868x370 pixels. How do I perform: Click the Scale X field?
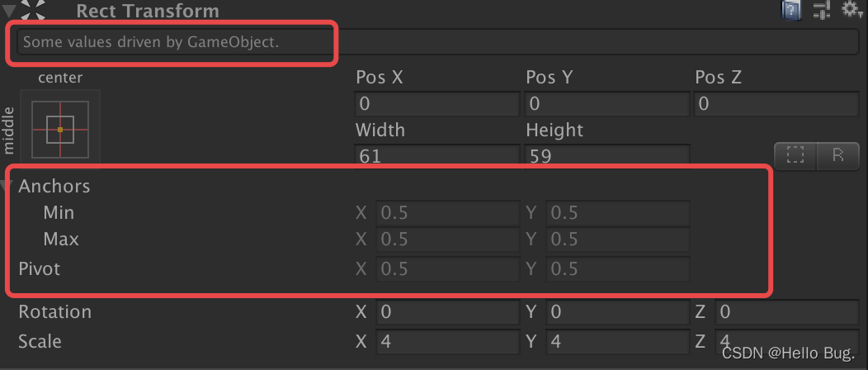click(447, 341)
